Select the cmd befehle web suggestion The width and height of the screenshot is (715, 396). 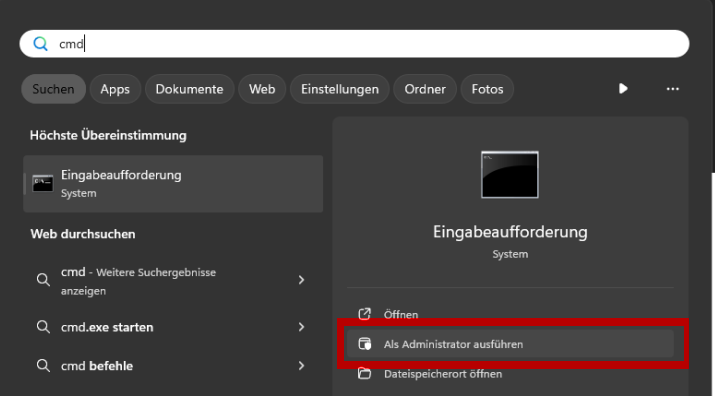click(173, 366)
